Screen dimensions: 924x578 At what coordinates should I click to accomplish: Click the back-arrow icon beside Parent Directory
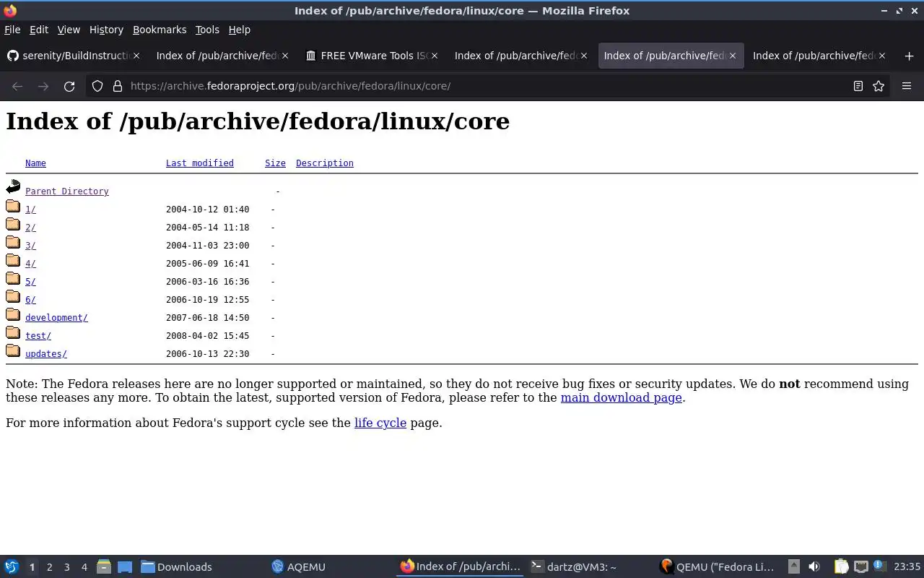tap(13, 187)
